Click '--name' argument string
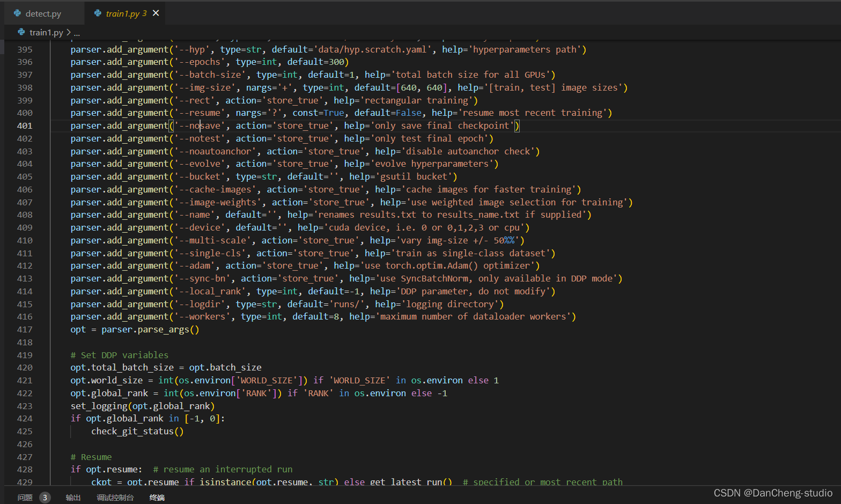The height and width of the screenshot is (504, 841). pos(194,215)
